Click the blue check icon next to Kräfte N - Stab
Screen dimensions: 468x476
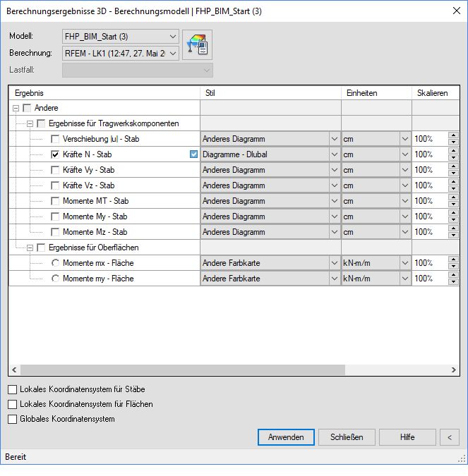[193, 154]
